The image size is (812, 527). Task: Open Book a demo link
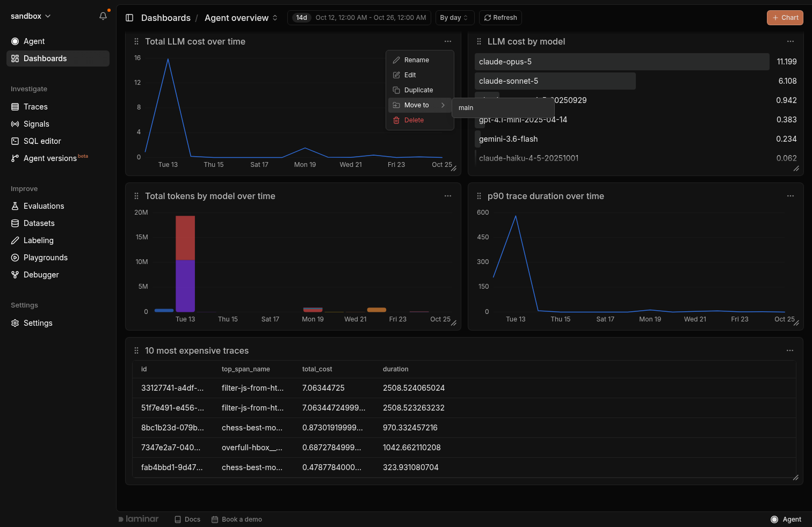(237, 519)
